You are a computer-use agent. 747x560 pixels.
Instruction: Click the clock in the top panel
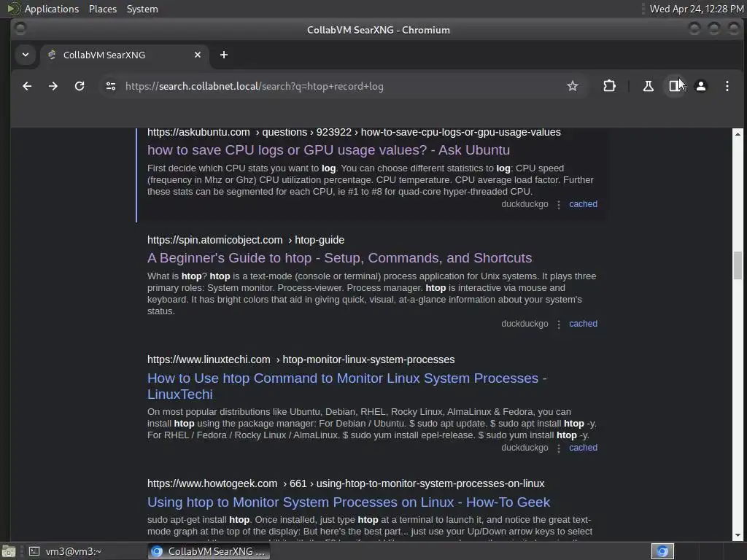click(x=697, y=9)
